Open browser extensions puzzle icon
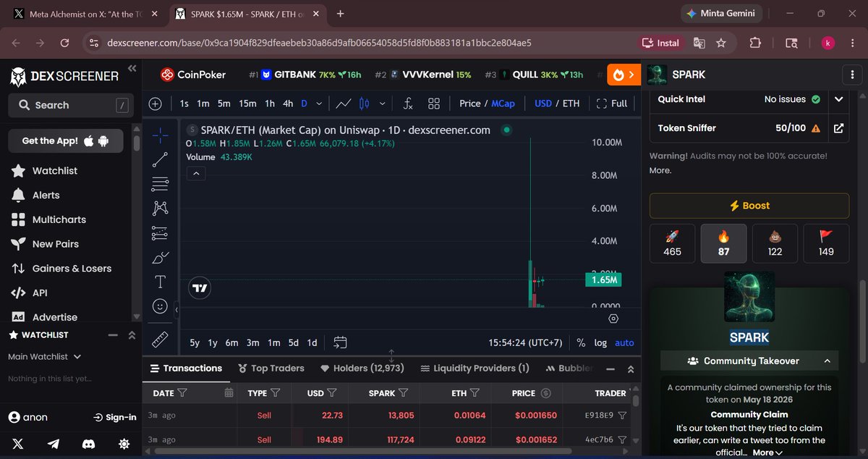 pyautogui.click(x=754, y=43)
